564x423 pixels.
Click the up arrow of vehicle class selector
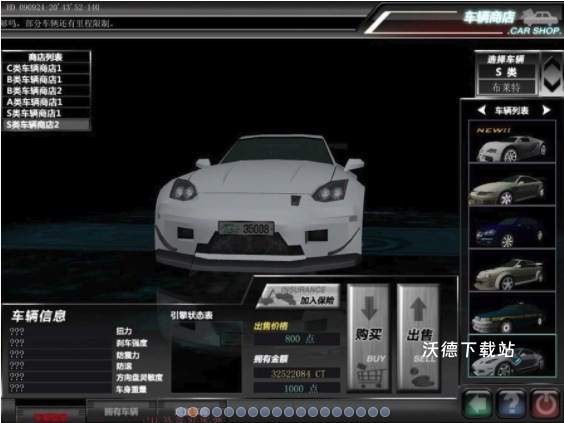551,64
